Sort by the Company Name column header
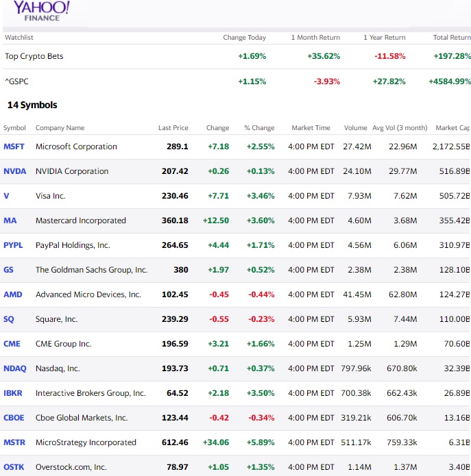 60,128
